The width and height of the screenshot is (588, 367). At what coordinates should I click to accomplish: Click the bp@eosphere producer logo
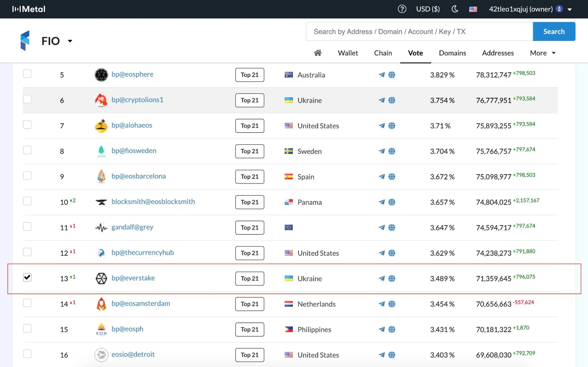click(x=101, y=75)
